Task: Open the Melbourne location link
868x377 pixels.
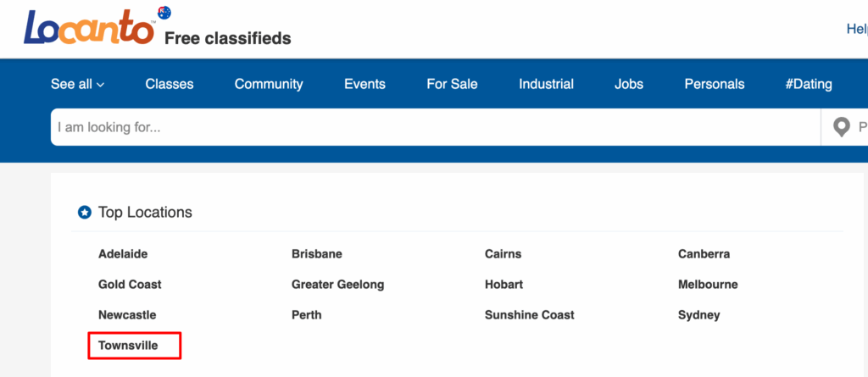Action: (708, 285)
